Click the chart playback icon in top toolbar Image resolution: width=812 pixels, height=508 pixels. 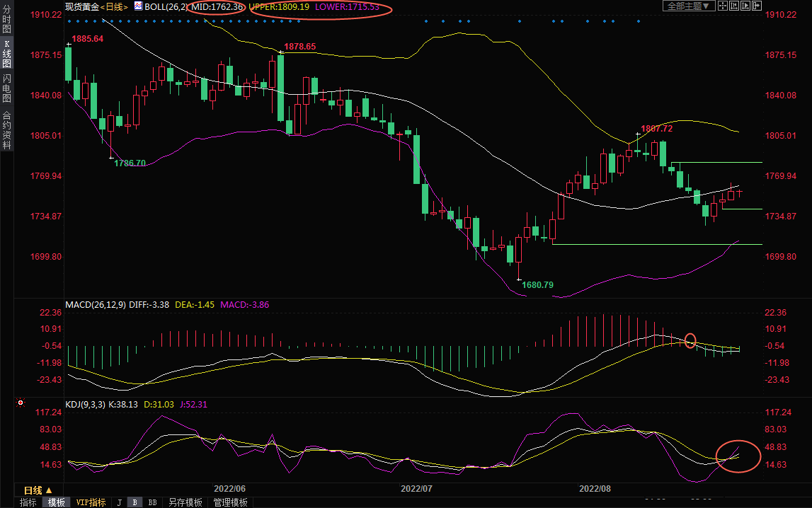745,6
